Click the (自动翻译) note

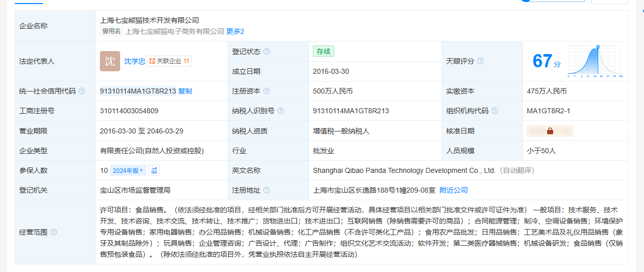[516, 170]
